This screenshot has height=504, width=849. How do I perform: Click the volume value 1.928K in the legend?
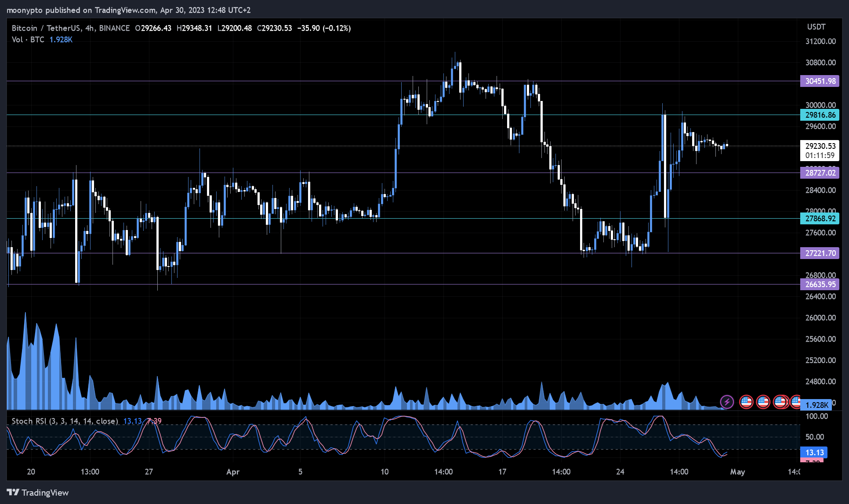[x=61, y=40]
